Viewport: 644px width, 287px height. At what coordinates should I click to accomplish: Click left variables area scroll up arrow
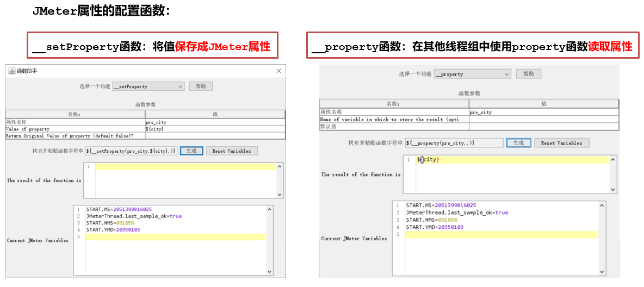270,209
